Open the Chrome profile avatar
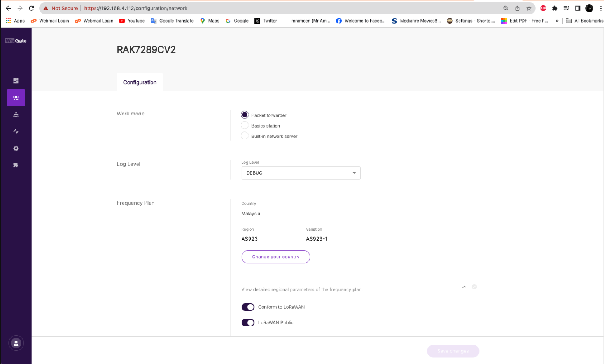Screen dimensions: 604x364 click(589, 8)
